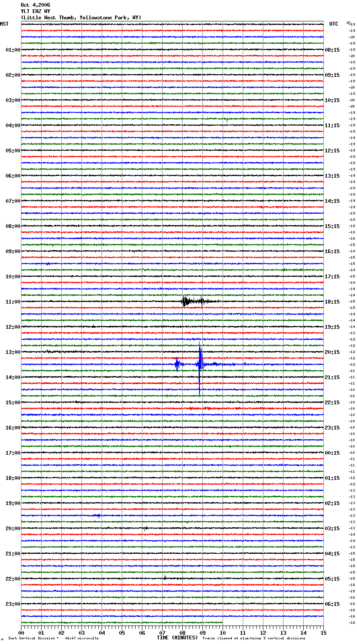
Task: Select the 13:00 MST row label
Action: click(x=13, y=352)
